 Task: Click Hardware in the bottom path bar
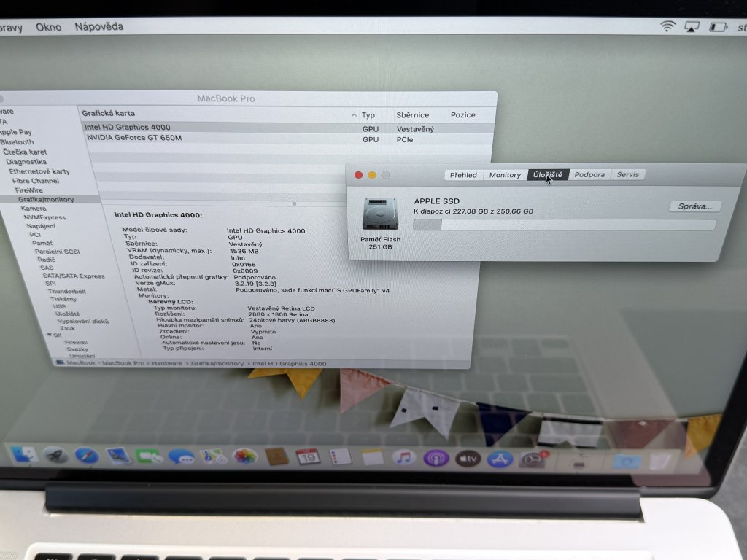(167, 363)
